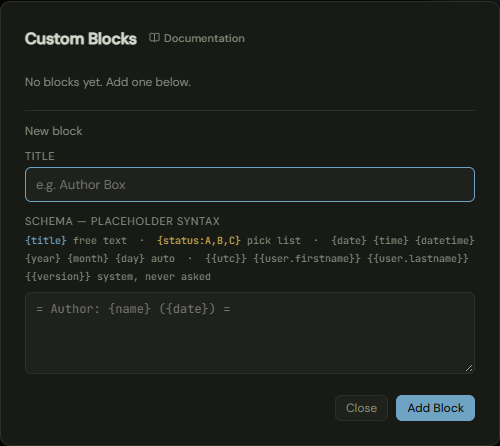This screenshot has width=500, height=446.
Task: Click the {year} placeholder token
Action: (43, 258)
